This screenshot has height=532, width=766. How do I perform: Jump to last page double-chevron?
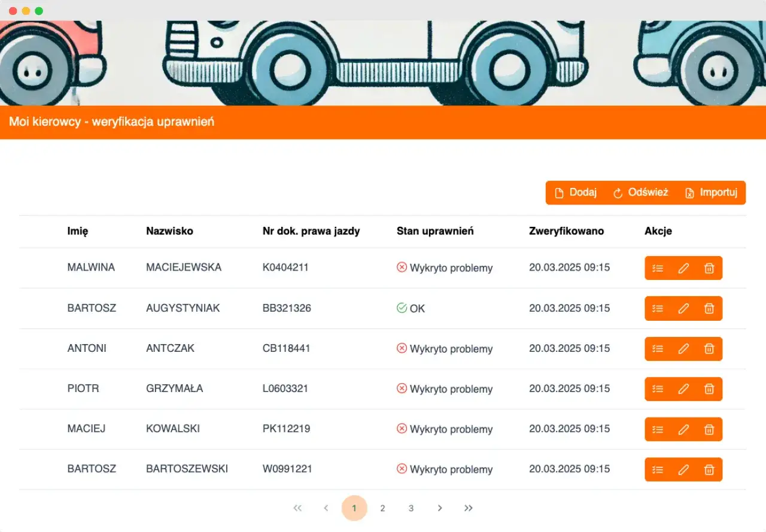tap(469, 508)
